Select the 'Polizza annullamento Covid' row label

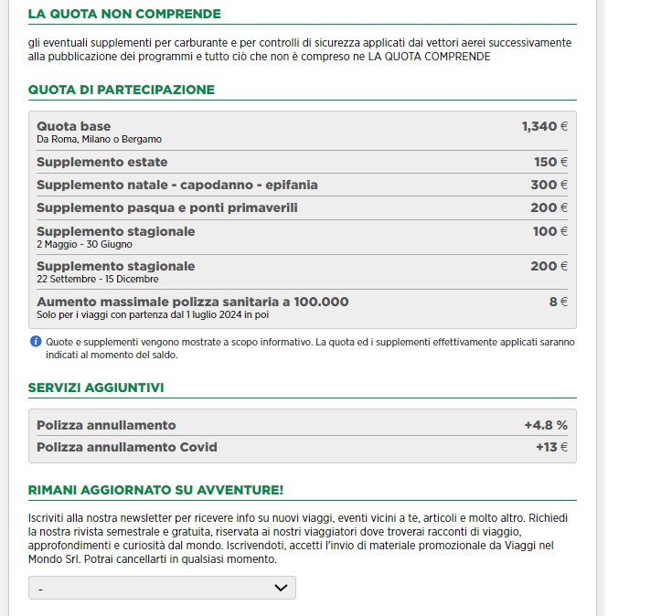[127, 447]
